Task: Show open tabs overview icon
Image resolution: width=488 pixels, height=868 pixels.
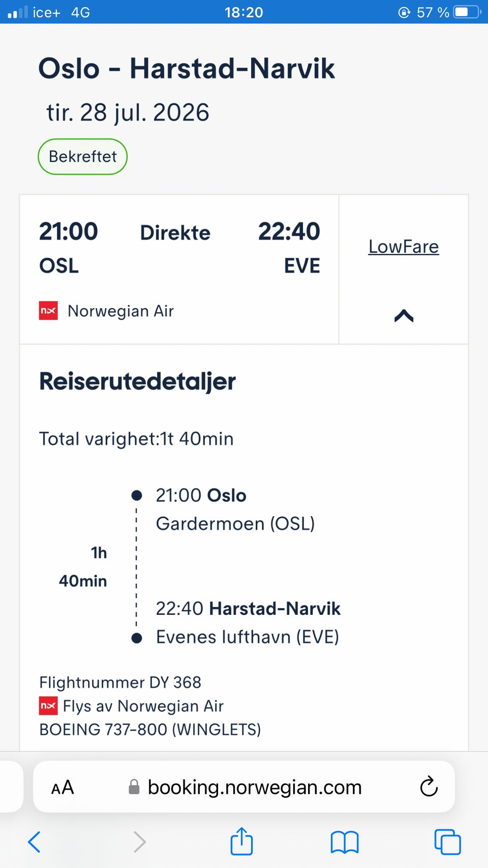Action: click(448, 842)
